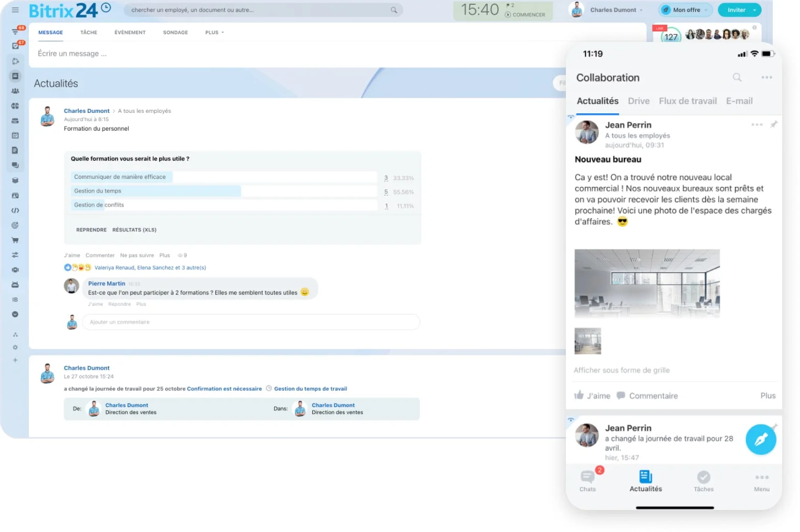
Task: Click the pin icon on Jean Perrin's post
Action: (774, 125)
